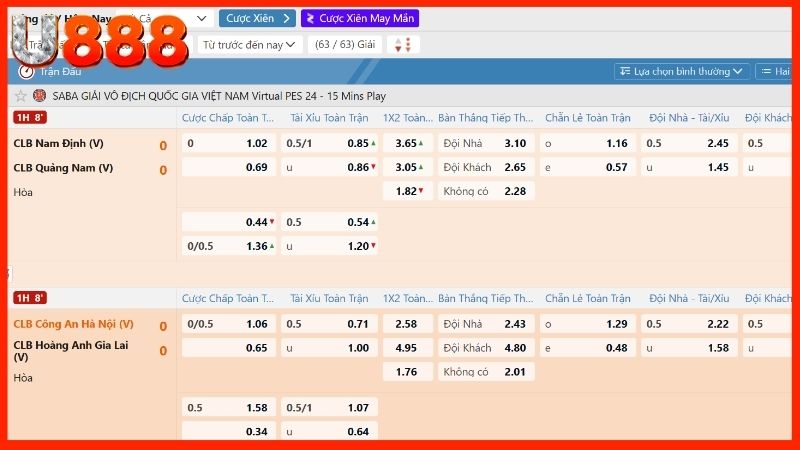The width and height of the screenshot is (800, 450).
Task: Pick 1X2 Hoàng Anh Gia Lai win 4.95
Action: pos(408,348)
